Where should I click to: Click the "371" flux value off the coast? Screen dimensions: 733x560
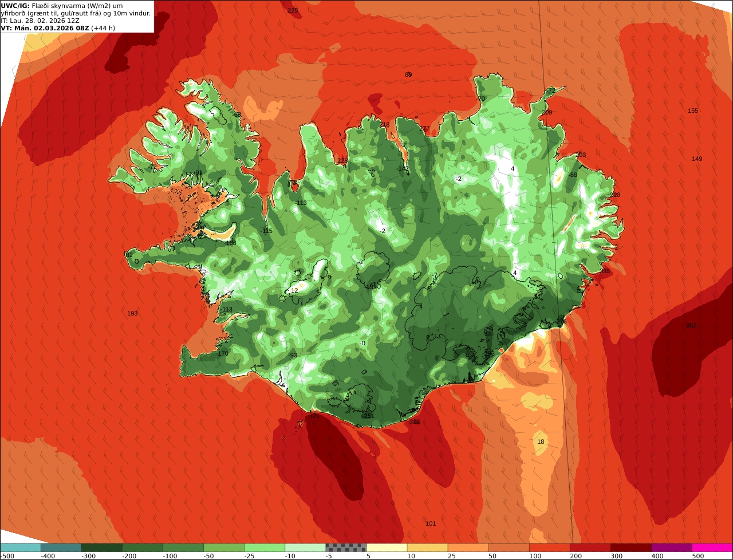pyautogui.click(x=314, y=416)
